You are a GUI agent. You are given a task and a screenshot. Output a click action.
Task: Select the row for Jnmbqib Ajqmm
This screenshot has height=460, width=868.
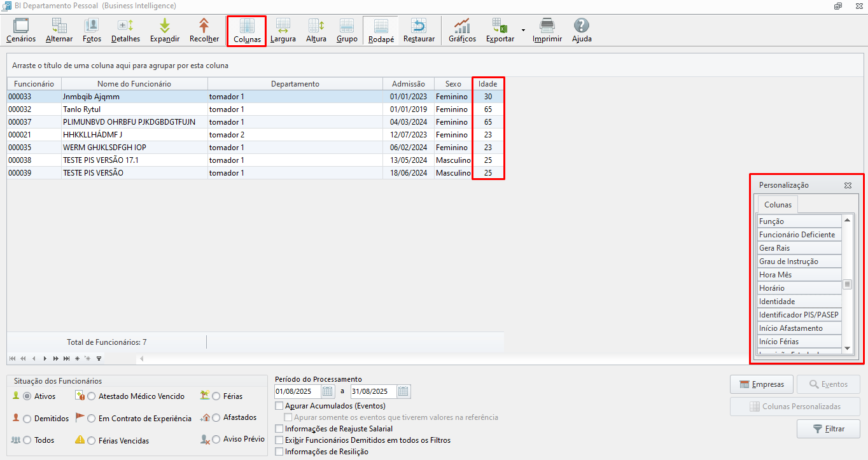pos(255,97)
